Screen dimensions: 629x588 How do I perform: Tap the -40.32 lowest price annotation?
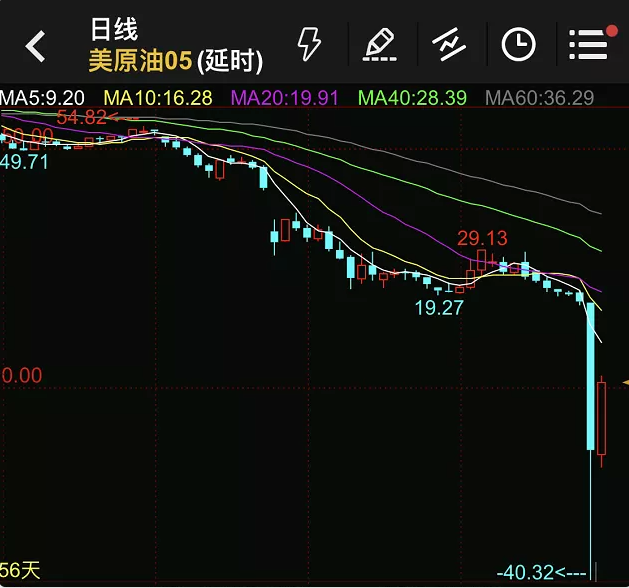point(530,572)
